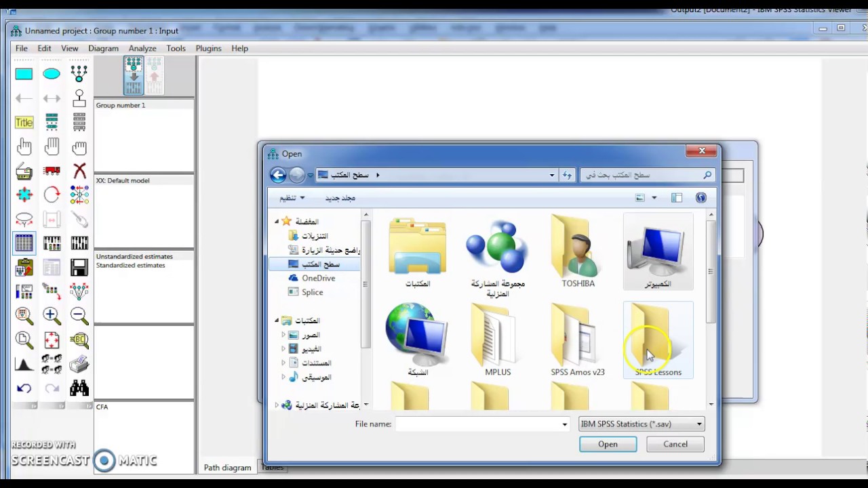Open analysis properties icon
Screen dimensions: 868x488
(x=52, y=243)
